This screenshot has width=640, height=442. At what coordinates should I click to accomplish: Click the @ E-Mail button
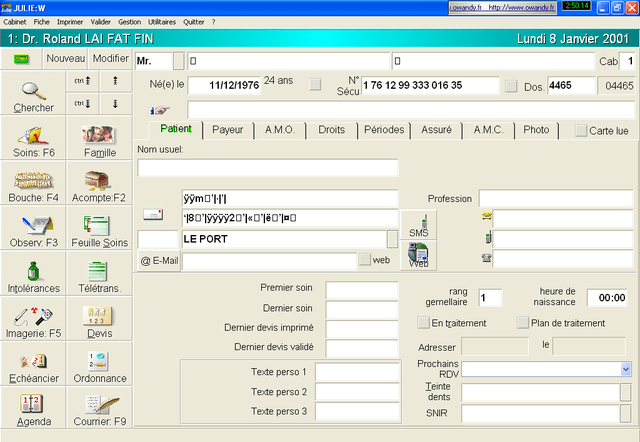158,261
